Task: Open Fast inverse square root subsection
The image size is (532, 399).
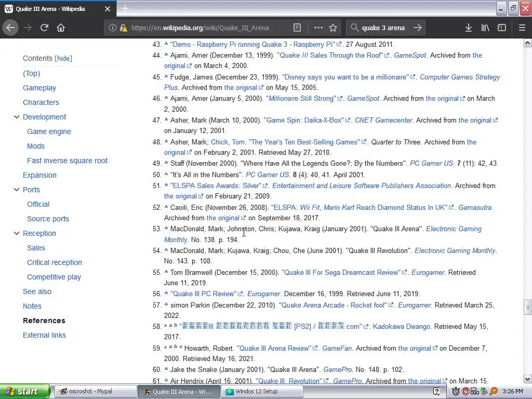Action: [x=67, y=161]
